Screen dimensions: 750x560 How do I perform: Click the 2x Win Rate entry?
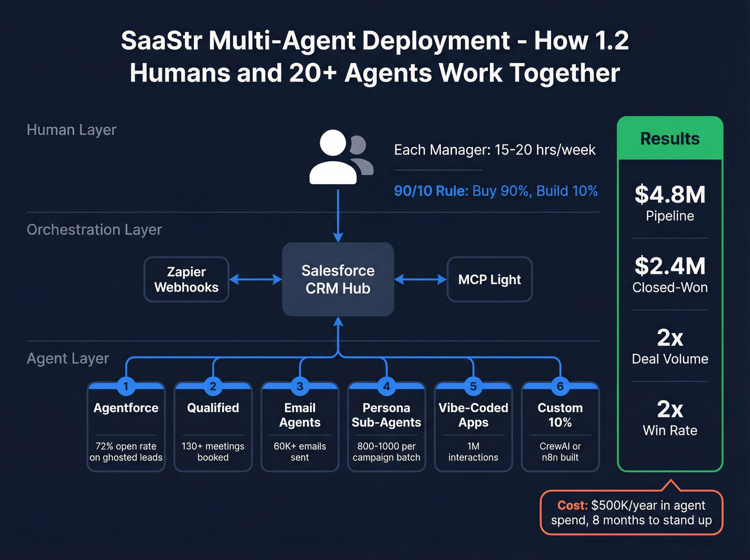(670, 419)
